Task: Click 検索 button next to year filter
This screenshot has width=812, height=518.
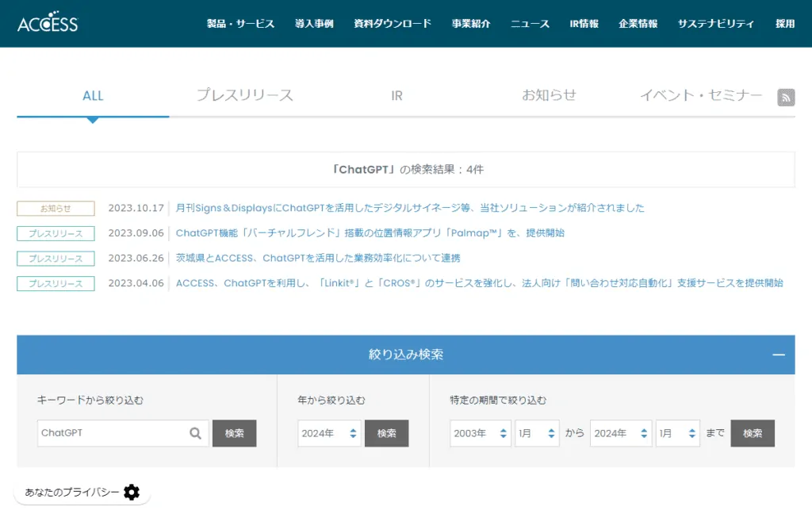Action: point(386,433)
